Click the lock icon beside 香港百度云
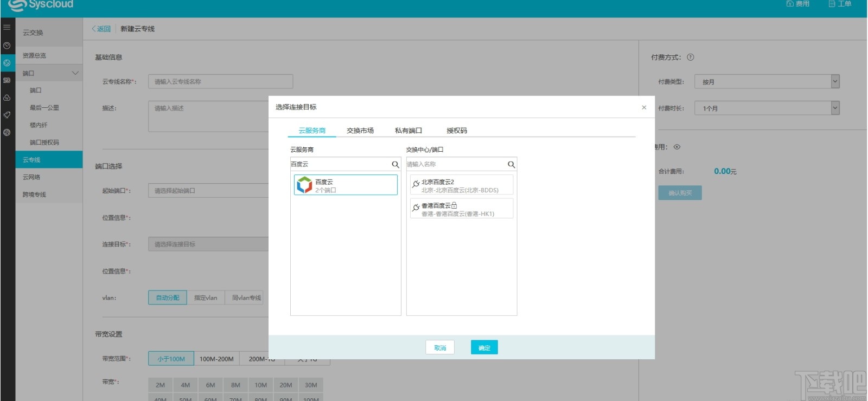Viewport: 868px width, 401px height. 454,205
